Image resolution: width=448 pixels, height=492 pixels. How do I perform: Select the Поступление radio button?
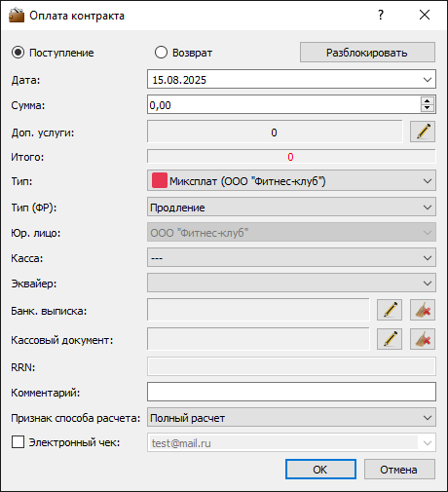click(19, 53)
